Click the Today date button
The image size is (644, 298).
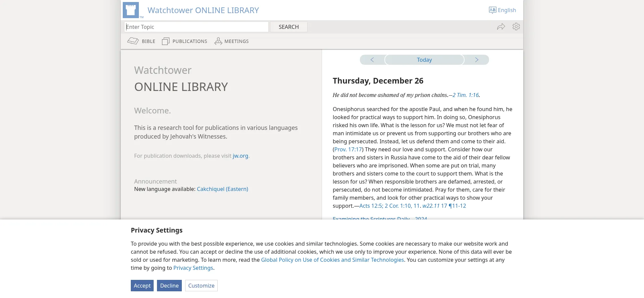pyautogui.click(x=424, y=60)
